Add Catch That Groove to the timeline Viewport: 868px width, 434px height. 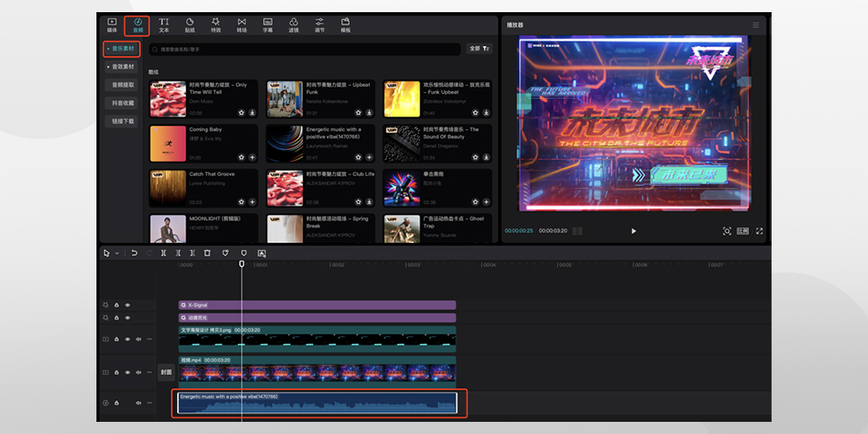(252, 202)
